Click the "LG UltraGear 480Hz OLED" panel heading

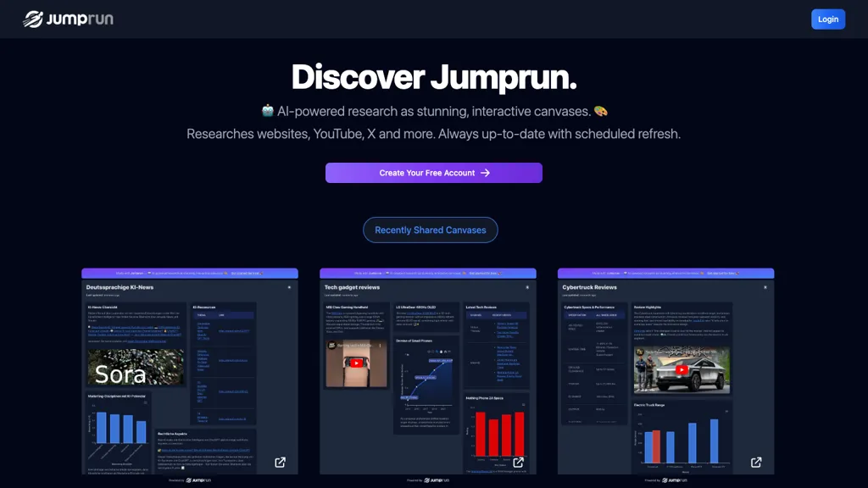(x=415, y=307)
